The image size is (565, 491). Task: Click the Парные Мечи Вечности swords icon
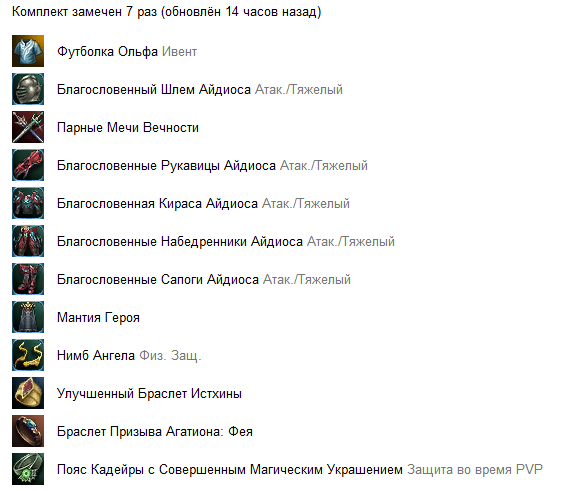(x=28, y=127)
